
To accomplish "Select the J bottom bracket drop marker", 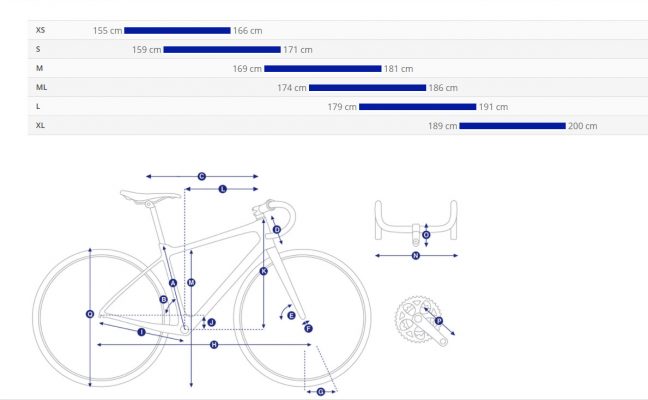I will tap(210, 322).
